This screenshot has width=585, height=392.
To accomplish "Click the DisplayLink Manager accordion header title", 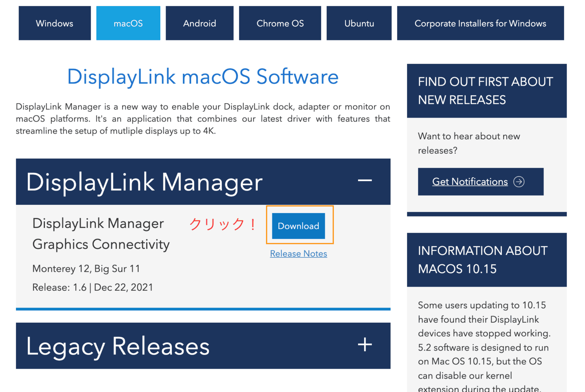I will tap(144, 182).
